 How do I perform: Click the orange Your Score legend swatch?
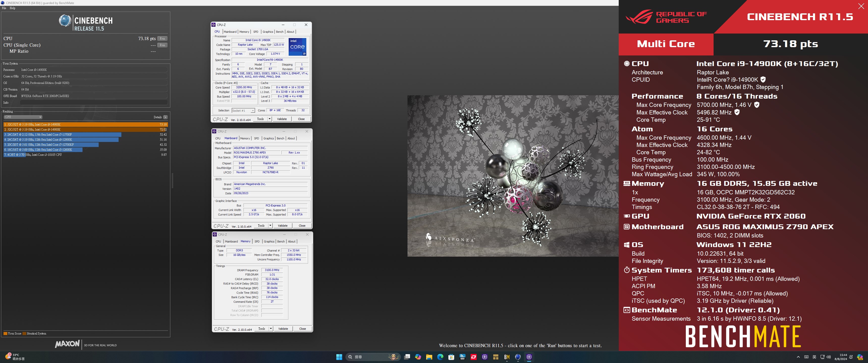pyautogui.click(x=5, y=334)
